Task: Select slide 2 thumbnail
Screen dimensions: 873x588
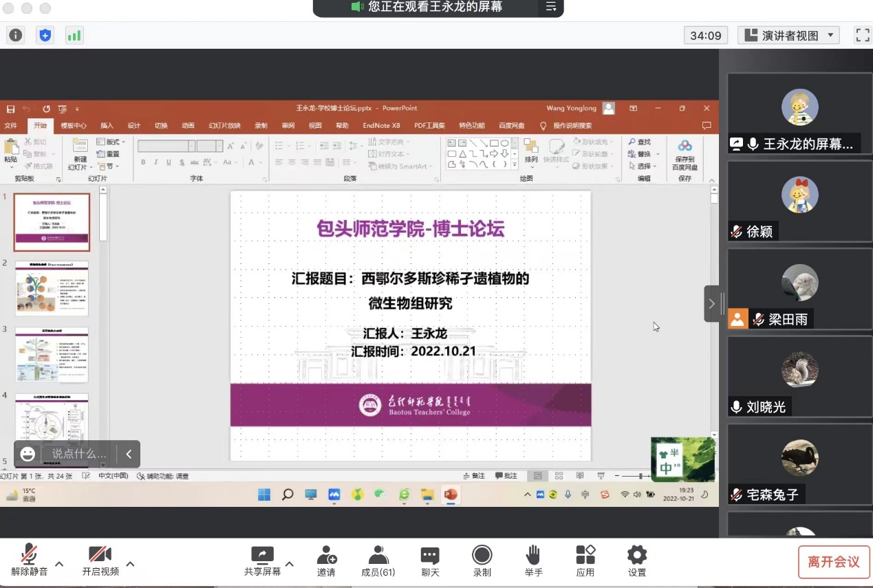Action: pyautogui.click(x=52, y=288)
